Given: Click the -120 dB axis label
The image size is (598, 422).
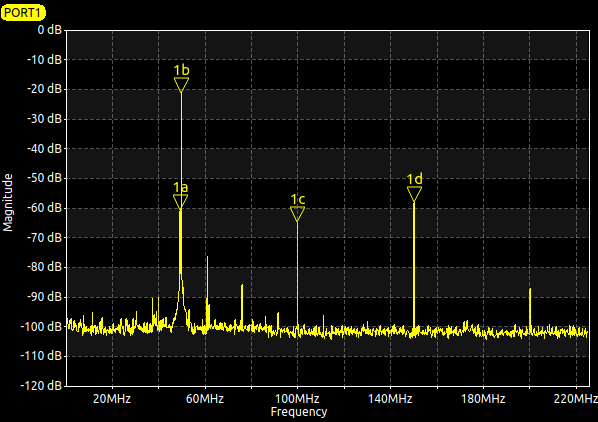Looking at the screenshot, I should (41, 385).
